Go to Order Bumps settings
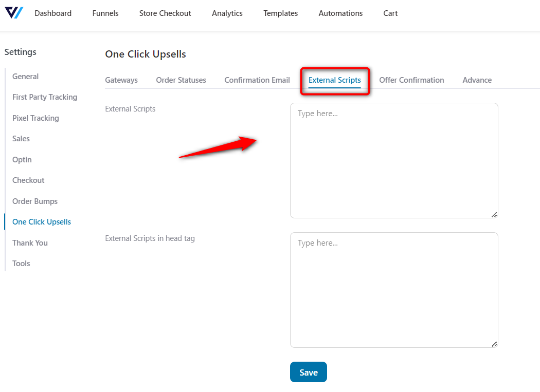Screen dimensions: 540x392 [x=35, y=201]
